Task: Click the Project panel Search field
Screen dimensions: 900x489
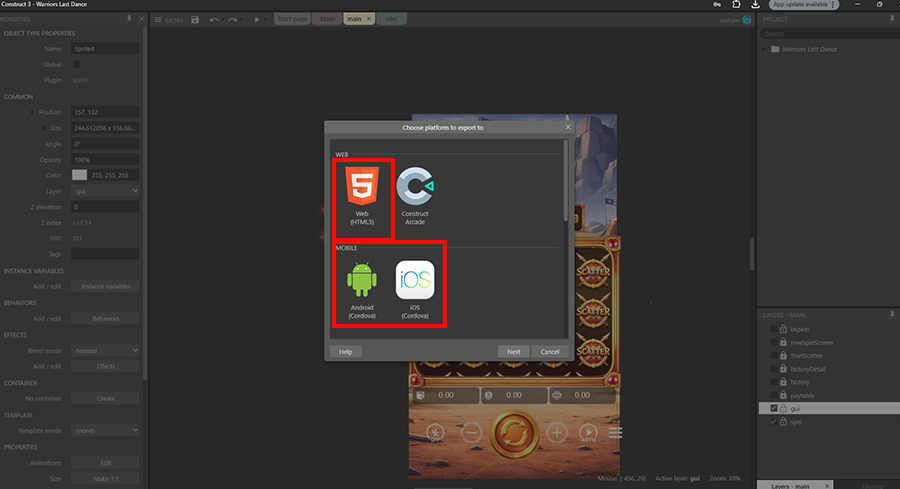Action: [829, 34]
